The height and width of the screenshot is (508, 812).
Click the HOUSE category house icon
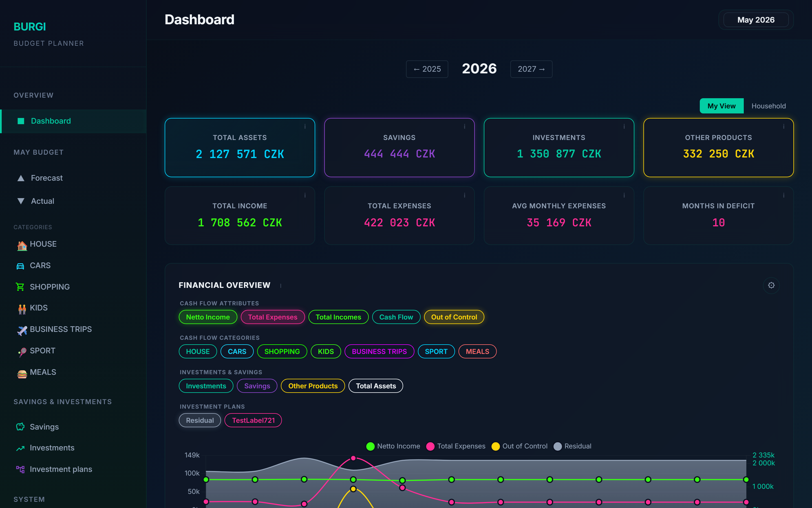point(22,246)
